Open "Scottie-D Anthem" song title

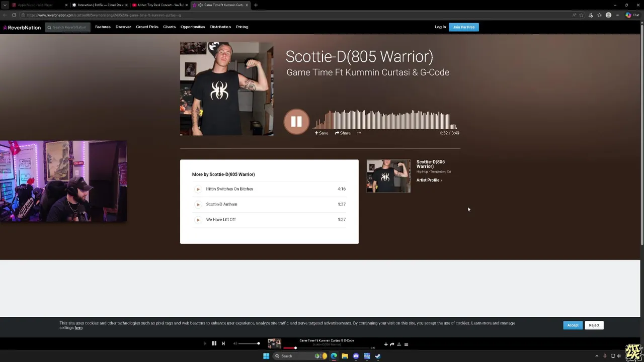click(x=221, y=204)
